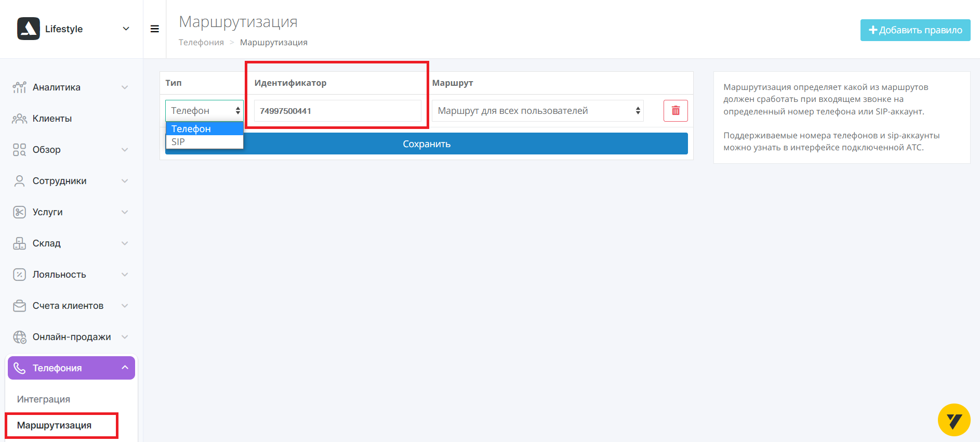
Task: Click the Онлайн-продажи globe icon
Action: (x=19, y=337)
